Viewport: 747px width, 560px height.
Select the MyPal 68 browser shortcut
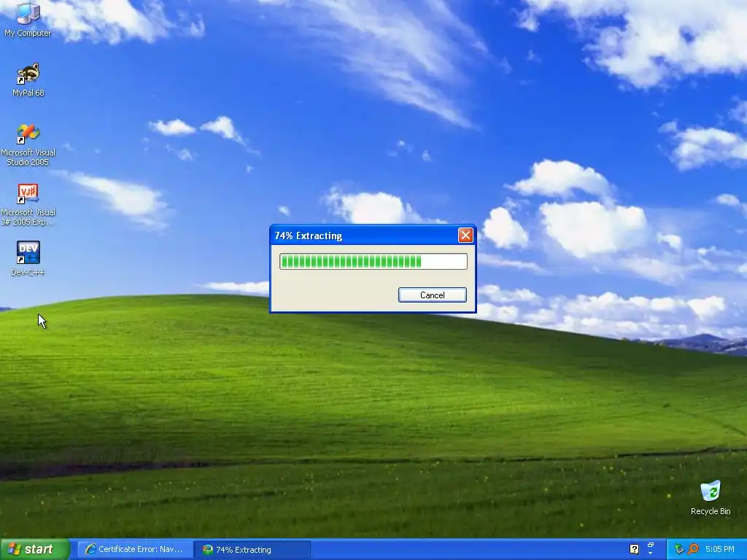[x=28, y=79]
